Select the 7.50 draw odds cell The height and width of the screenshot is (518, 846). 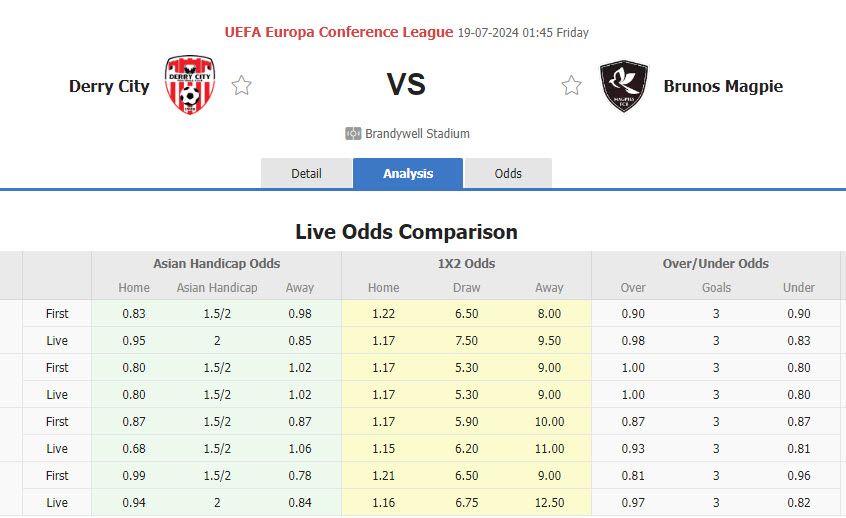click(x=466, y=340)
